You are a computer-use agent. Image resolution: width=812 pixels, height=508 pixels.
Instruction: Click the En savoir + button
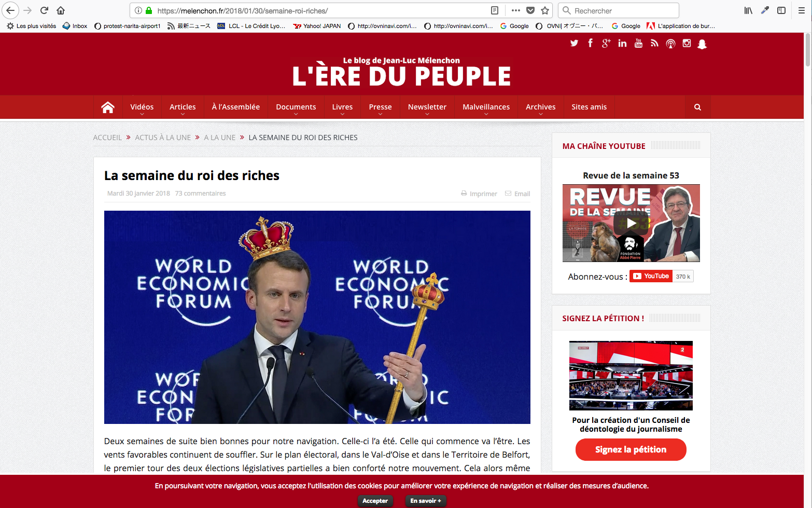pyautogui.click(x=426, y=501)
